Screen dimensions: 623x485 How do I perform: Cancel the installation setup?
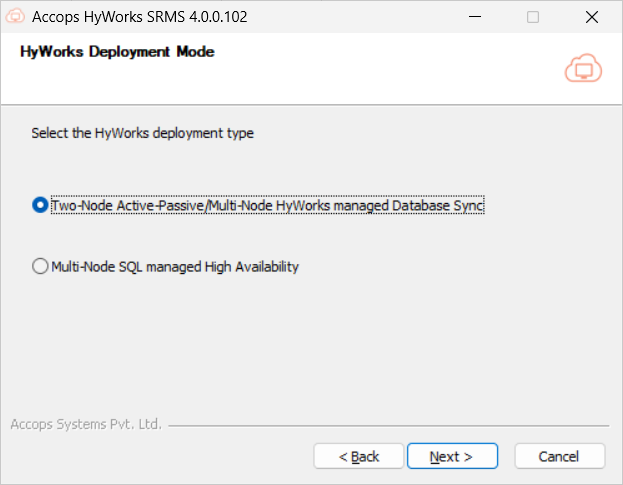pyautogui.click(x=559, y=456)
